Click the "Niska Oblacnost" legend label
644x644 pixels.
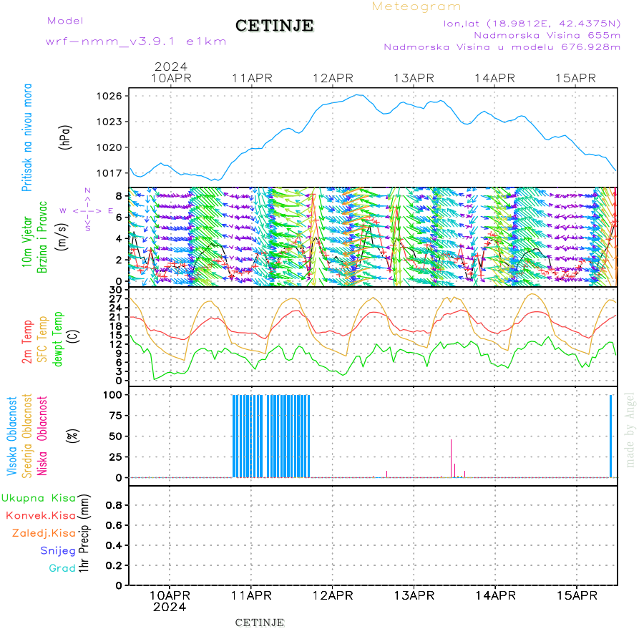pos(42,436)
